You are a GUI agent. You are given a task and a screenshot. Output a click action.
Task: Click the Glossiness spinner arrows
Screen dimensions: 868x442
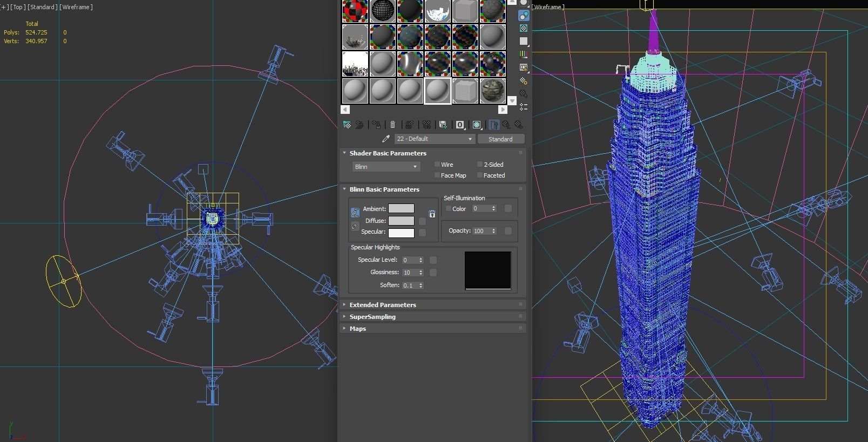(x=421, y=273)
